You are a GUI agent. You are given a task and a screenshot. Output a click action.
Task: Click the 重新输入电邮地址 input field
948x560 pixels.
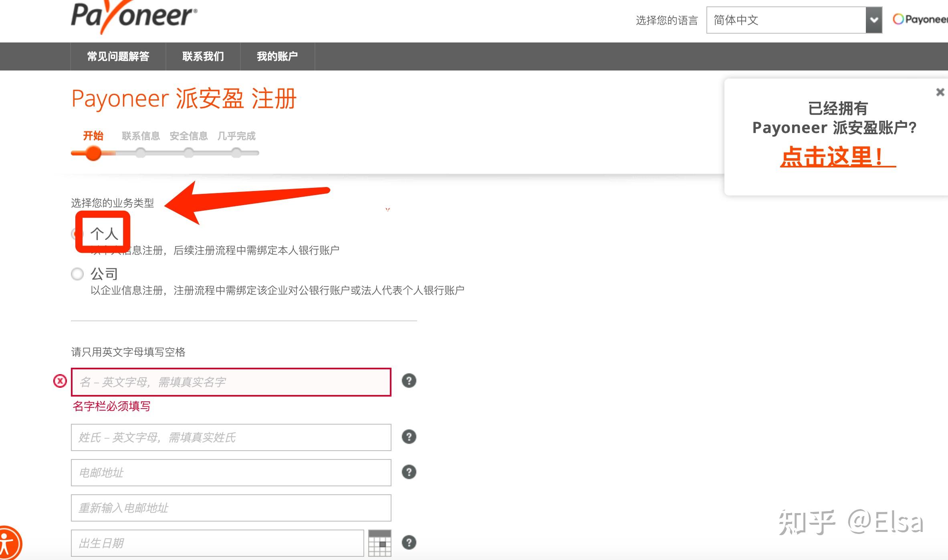pos(230,507)
